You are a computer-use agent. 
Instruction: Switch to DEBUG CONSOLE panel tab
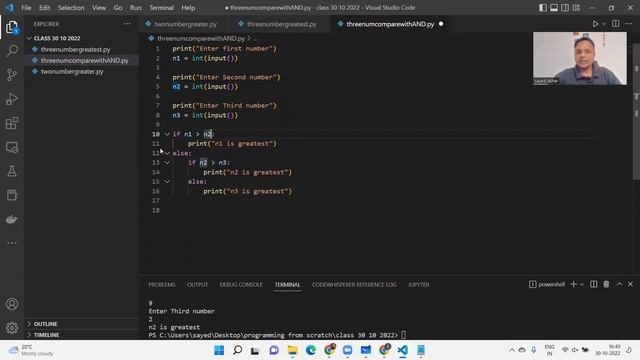coord(241,284)
